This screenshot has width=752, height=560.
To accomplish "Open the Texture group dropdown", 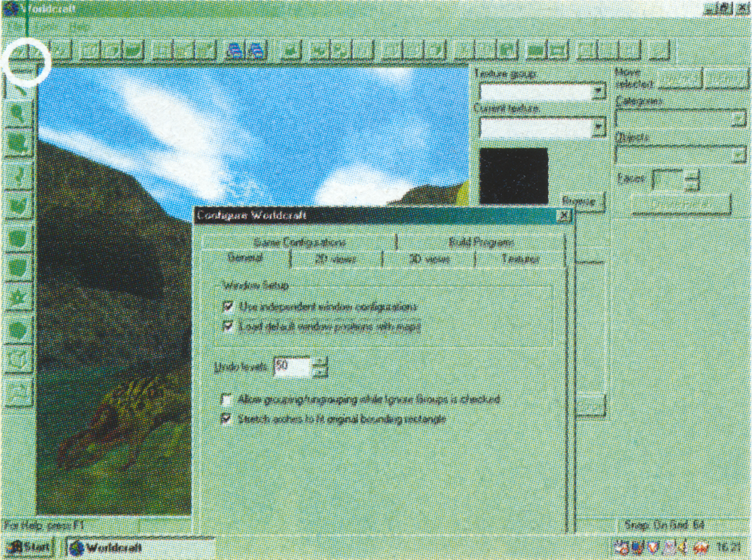I will tap(598, 92).
